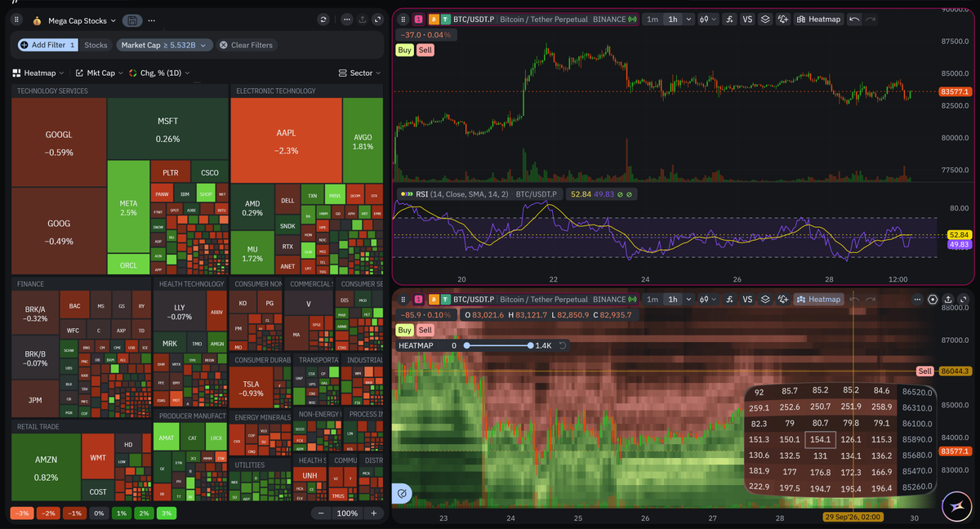Open the three-dot menu next to the save icon

click(152, 20)
